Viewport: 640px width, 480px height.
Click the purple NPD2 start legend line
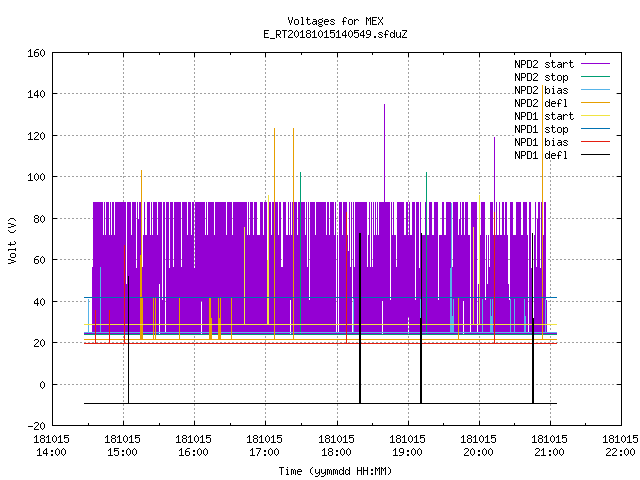[x=595, y=64]
